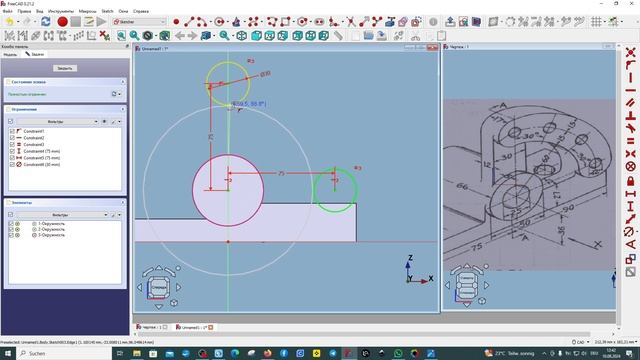Switch to the Модель tab
640x360 pixels.
10,54
